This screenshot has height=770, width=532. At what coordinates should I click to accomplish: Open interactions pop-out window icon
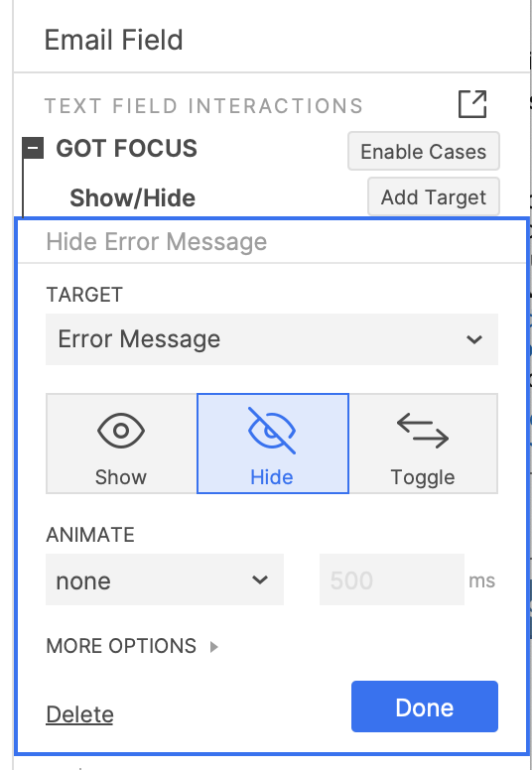pyautogui.click(x=472, y=104)
